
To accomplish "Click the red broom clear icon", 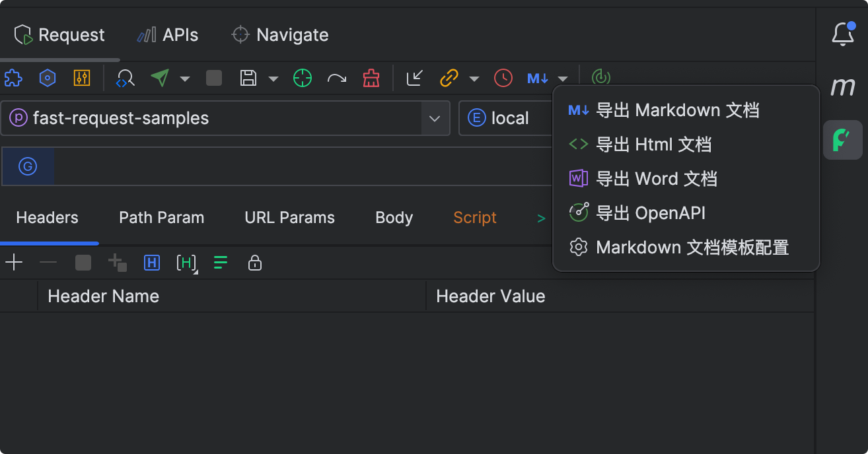I will [x=371, y=78].
